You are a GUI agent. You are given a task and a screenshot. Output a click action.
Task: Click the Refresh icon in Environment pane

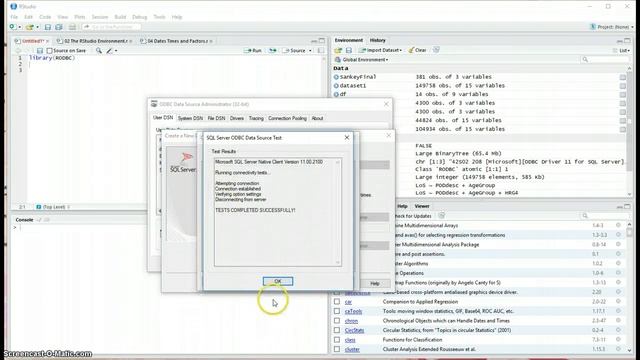436,50
